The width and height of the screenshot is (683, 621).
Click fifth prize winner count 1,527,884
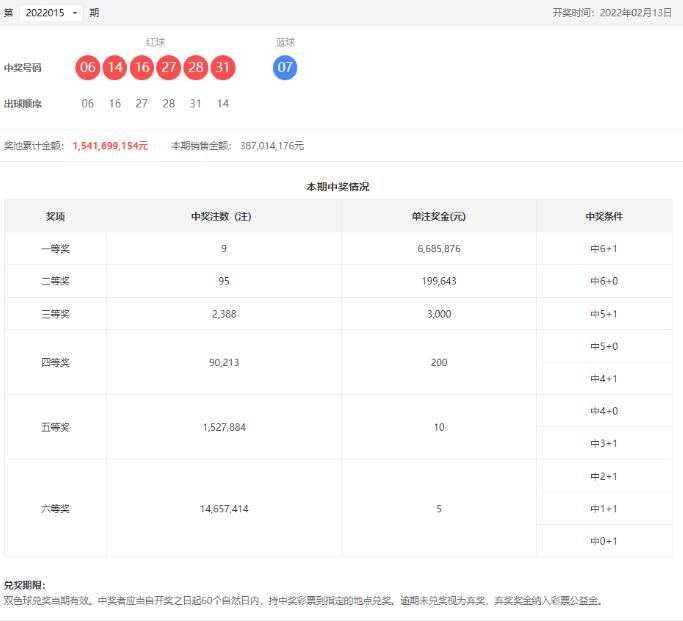224,427
